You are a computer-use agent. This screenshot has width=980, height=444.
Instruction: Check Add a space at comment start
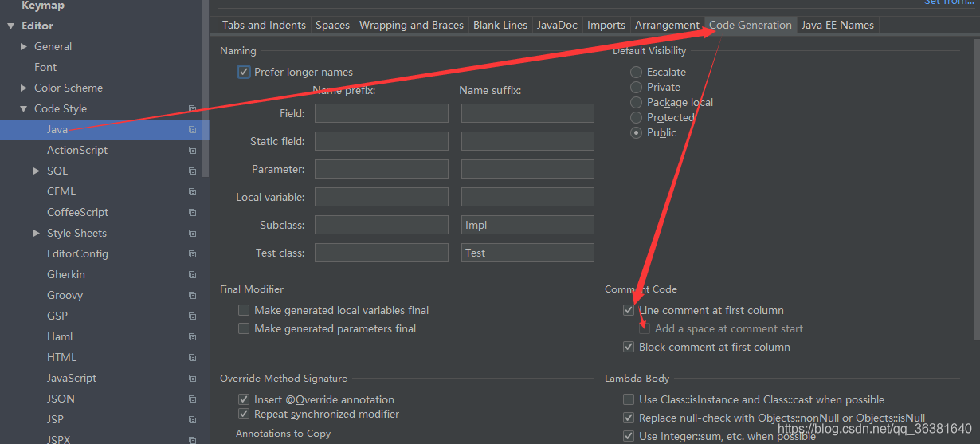coord(645,328)
